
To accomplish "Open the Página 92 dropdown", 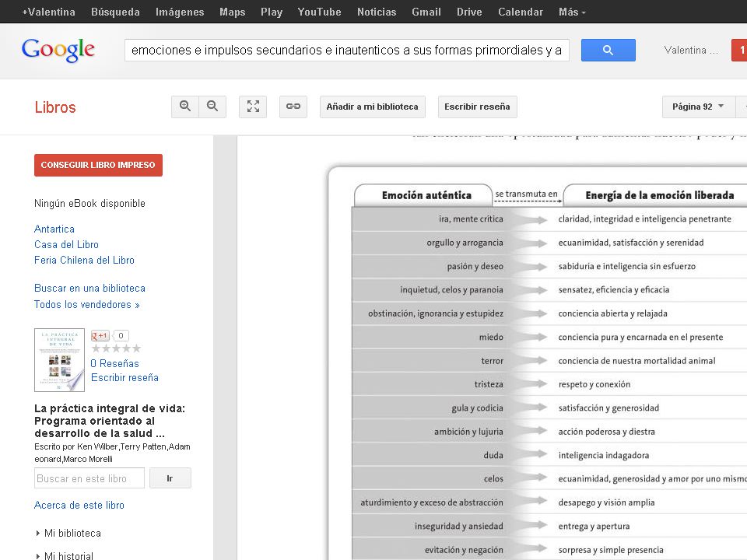I will 698,107.
